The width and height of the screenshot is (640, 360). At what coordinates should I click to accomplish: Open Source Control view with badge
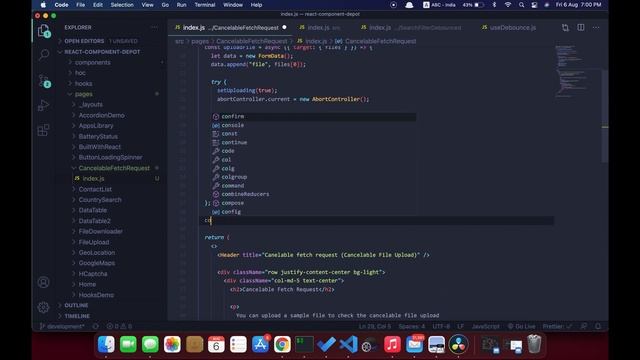pos(44,81)
